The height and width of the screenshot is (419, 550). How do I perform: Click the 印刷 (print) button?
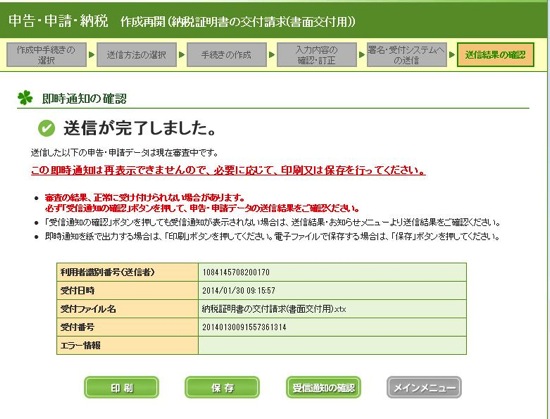click(121, 387)
